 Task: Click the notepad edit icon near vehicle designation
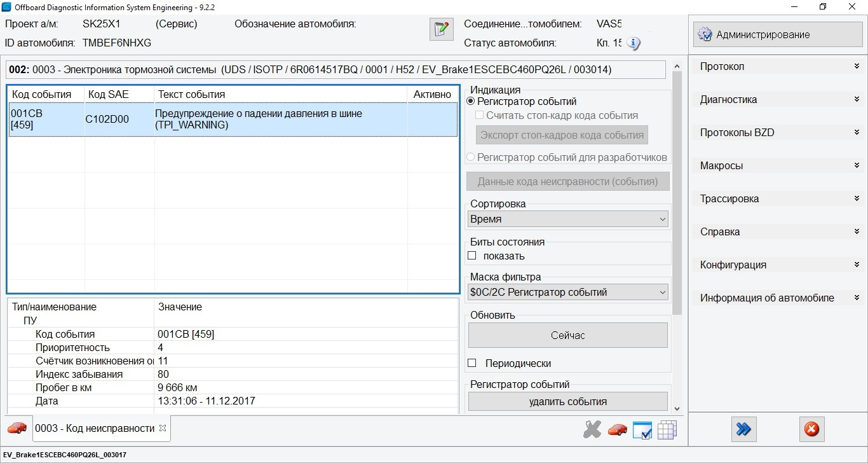click(441, 29)
